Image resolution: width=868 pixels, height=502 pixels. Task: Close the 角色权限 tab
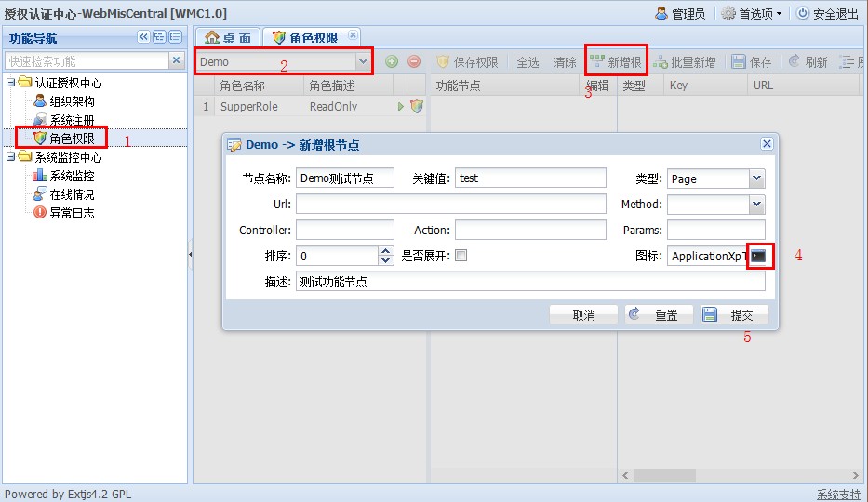click(353, 35)
